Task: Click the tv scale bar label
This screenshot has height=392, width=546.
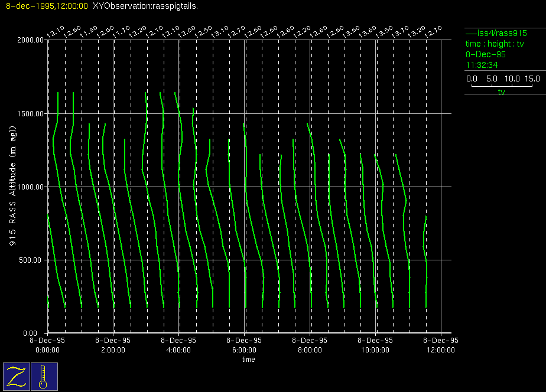Action: (x=501, y=92)
